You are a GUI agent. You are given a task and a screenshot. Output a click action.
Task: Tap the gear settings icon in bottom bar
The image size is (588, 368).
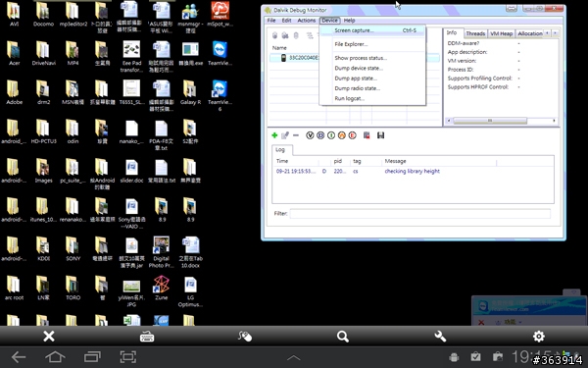click(x=539, y=336)
